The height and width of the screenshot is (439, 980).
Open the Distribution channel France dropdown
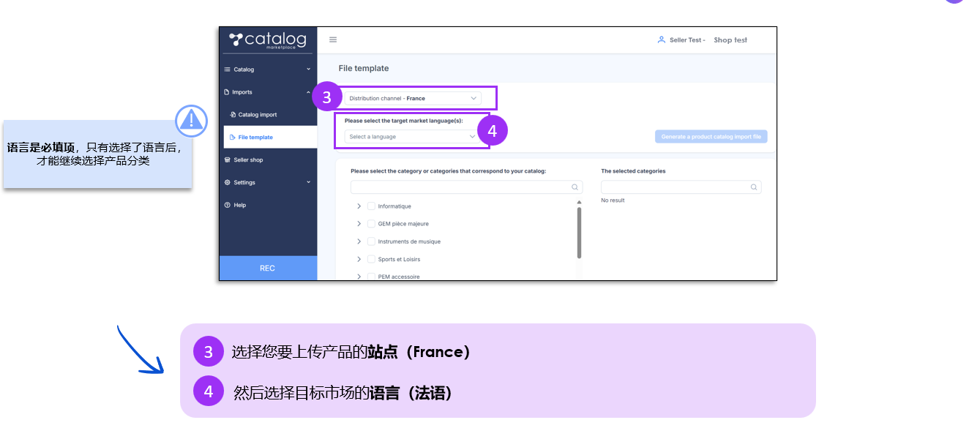coord(413,98)
